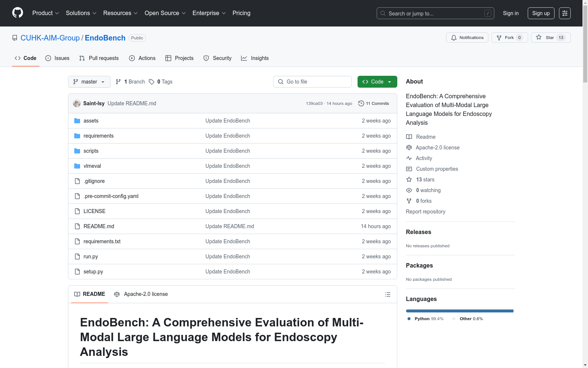This screenshot has width=588, height=368.
Task: Click the Other language legend dot
Action: (x=454, y=319)
